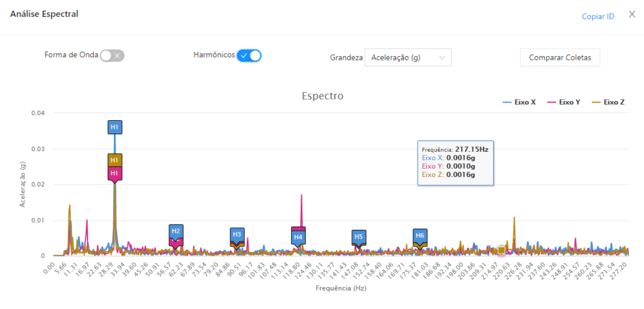Click the pink H1 harmonic marker
Viewport: 644px width, 309px height.
114,173
